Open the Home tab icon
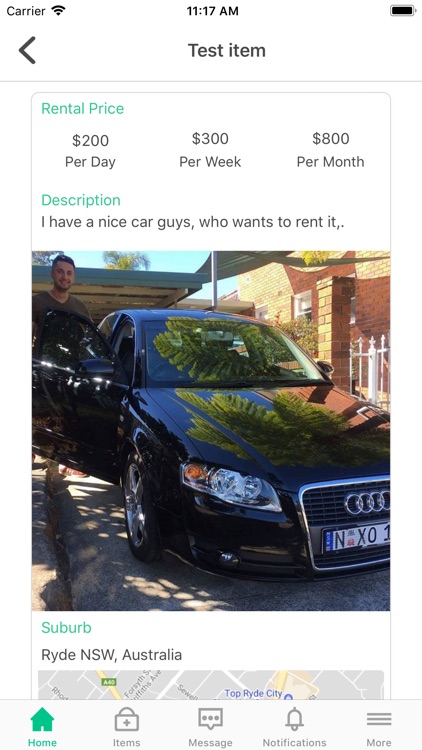Viewport: 422px width, 750px height. [42, 719]
